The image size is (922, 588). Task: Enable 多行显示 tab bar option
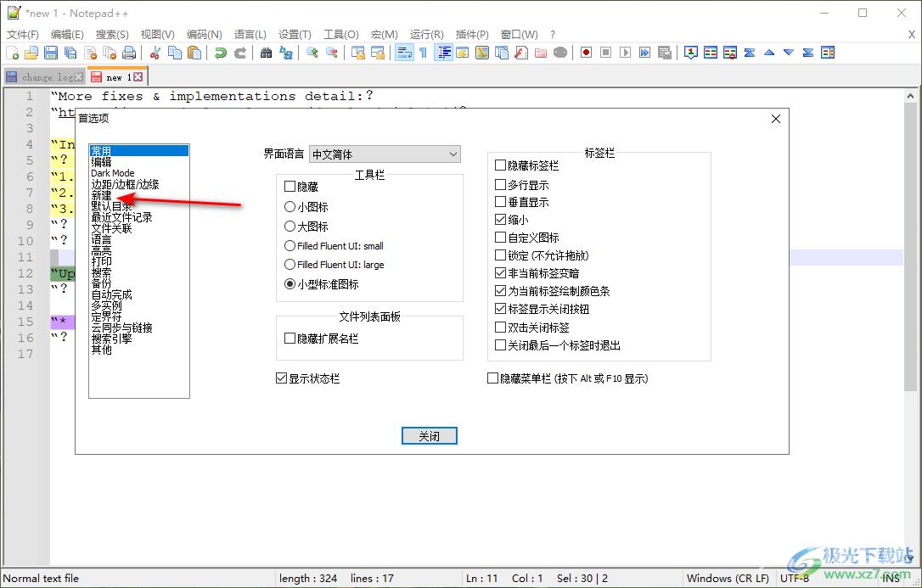click(500, 184)
